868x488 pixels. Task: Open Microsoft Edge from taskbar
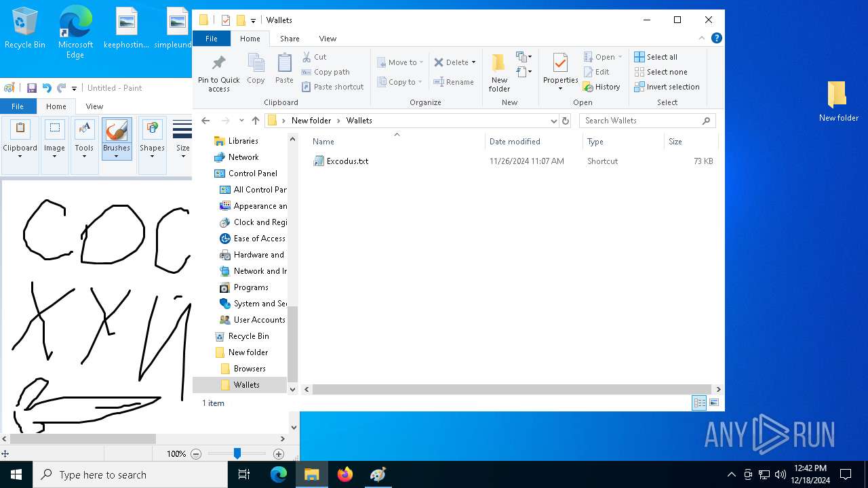pyautogui.click(x=279, y=474)
